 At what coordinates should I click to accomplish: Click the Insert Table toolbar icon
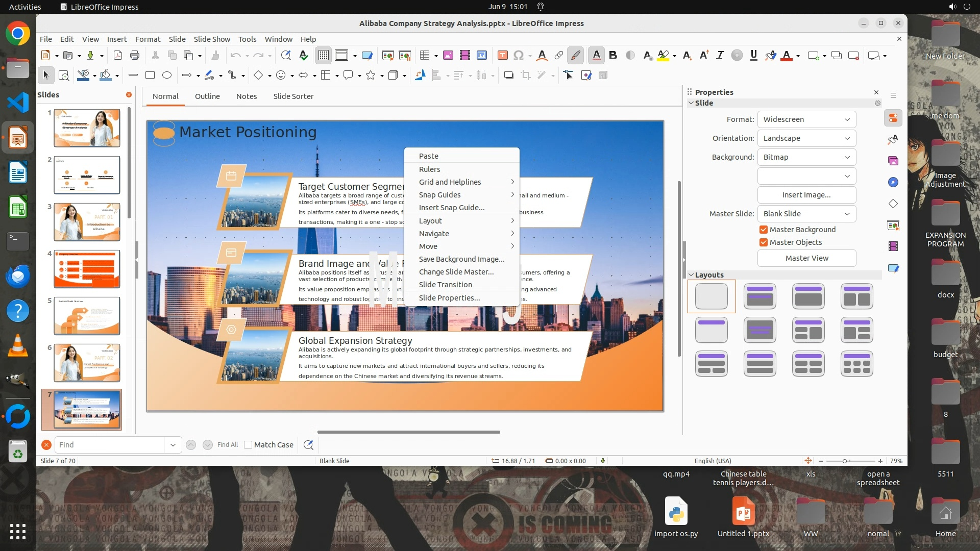(424, 56)
